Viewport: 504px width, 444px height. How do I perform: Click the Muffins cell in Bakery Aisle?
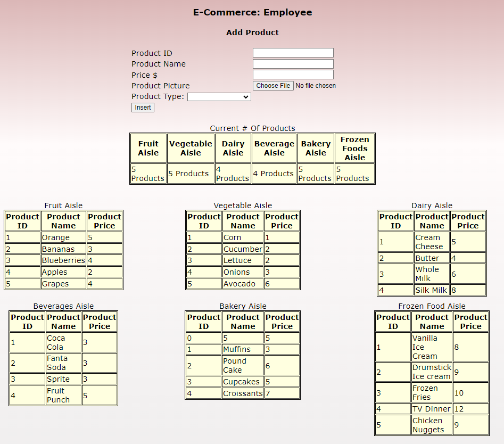[243, 349]
